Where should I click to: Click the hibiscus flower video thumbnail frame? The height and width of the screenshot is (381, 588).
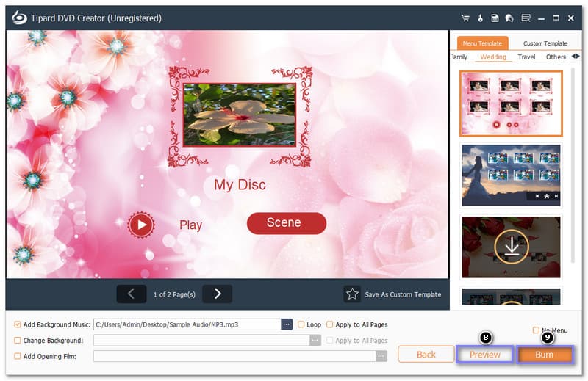240,115
